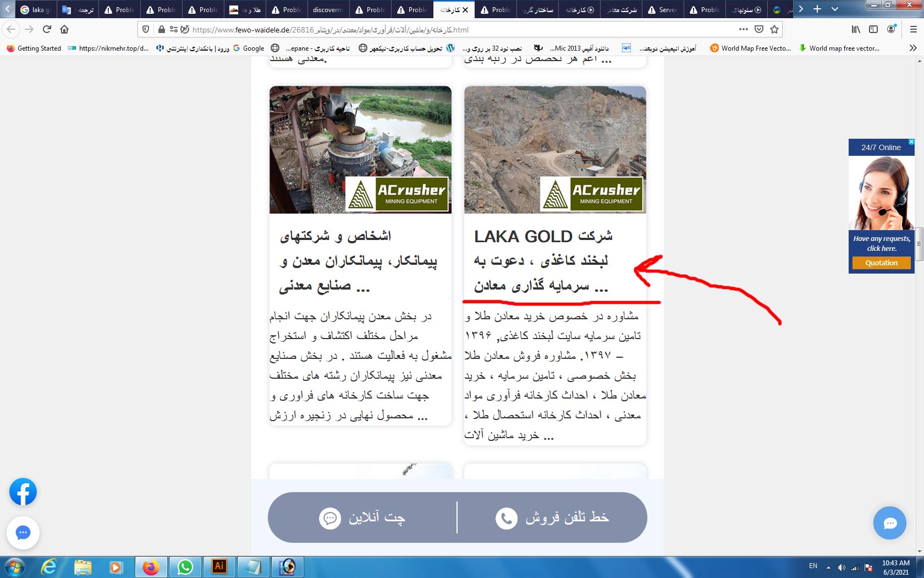Open media player taskbar icon

[116, 567]
